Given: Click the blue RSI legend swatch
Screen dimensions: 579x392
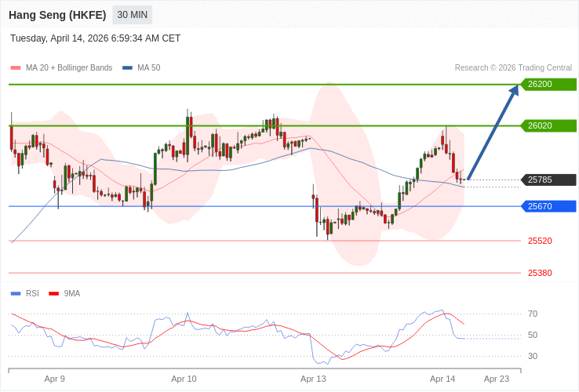Looking at the screenshot, I should tap(16, 294).
